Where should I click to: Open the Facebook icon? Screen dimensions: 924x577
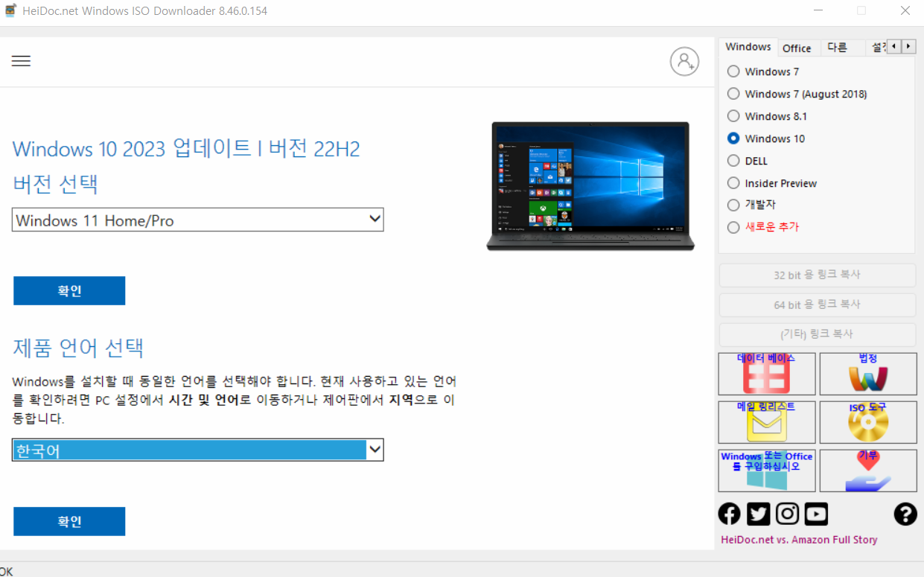[x=730, y=514]
